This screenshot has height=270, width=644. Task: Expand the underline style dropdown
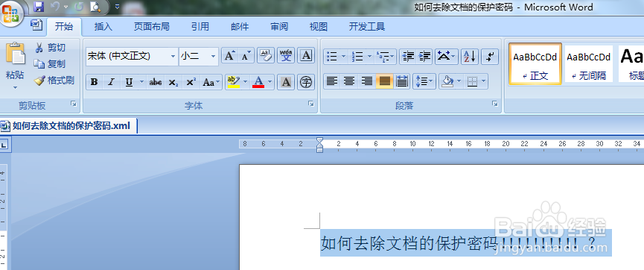[141, 82]
